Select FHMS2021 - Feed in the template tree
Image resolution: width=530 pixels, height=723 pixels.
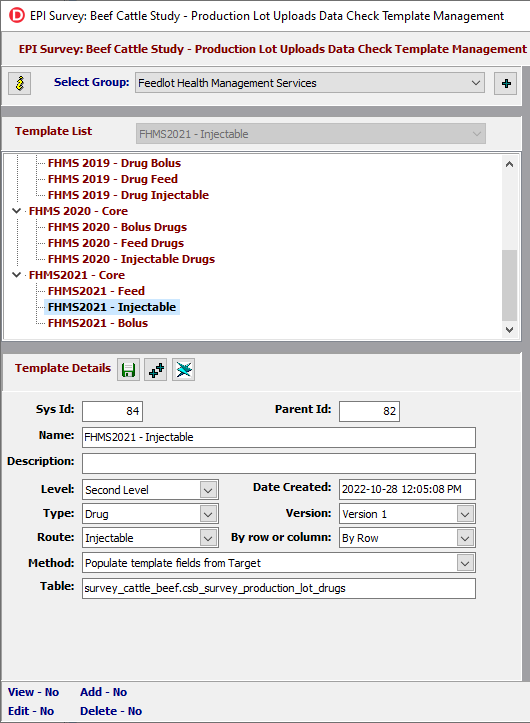pyautogui.click(x=96, y=291)
